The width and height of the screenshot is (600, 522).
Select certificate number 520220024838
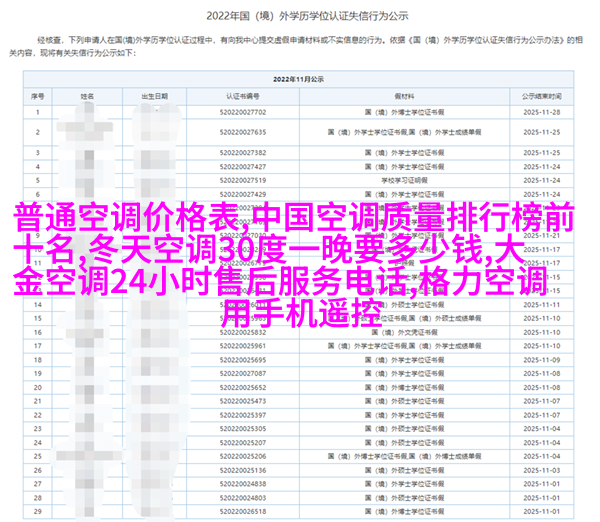pos(243,484)
